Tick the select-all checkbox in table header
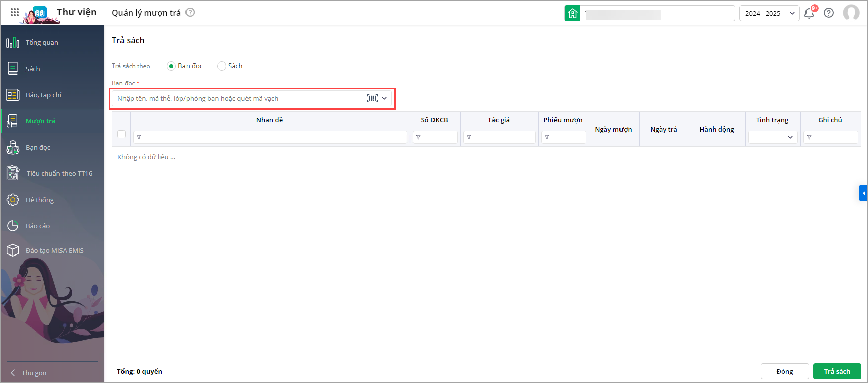The image size is (868, 383). (121, 134)
